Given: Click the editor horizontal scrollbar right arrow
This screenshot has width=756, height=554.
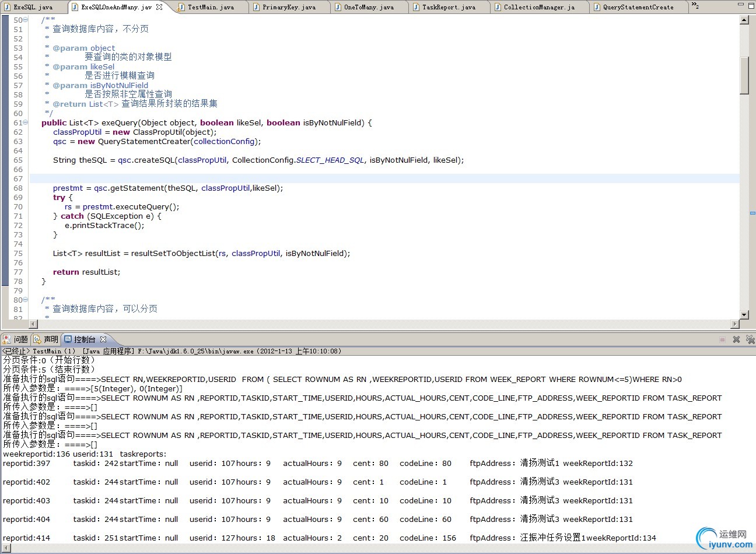Looking at the screenshot, I should 735,324.
